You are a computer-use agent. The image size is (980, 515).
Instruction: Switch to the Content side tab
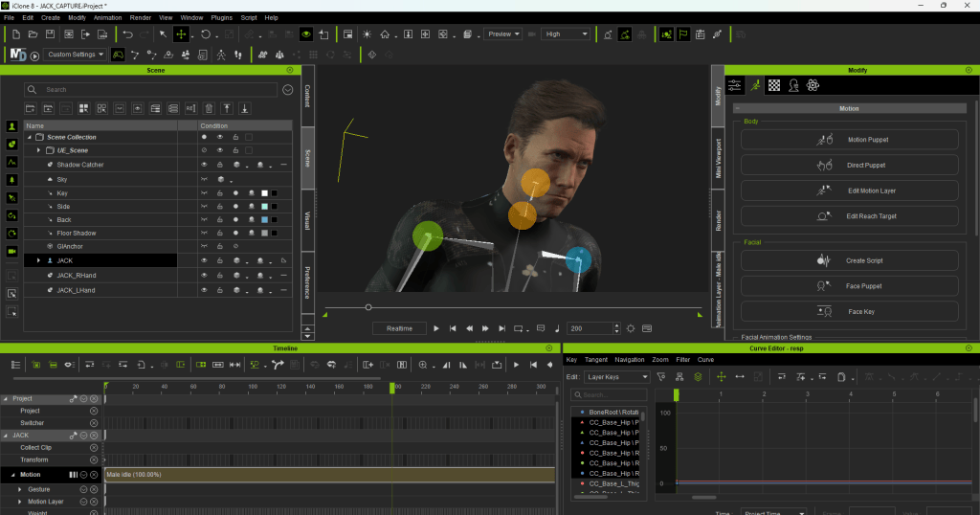pyautogui.click(x=307, y=97)
